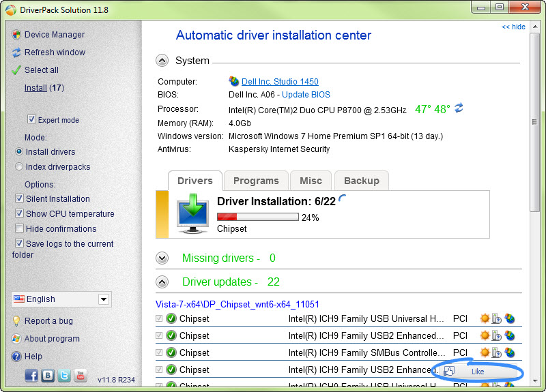The width and height of the screenshot is (546, 392).
Task: Select the Index driverpacks radio button
Action: point(19,166)
